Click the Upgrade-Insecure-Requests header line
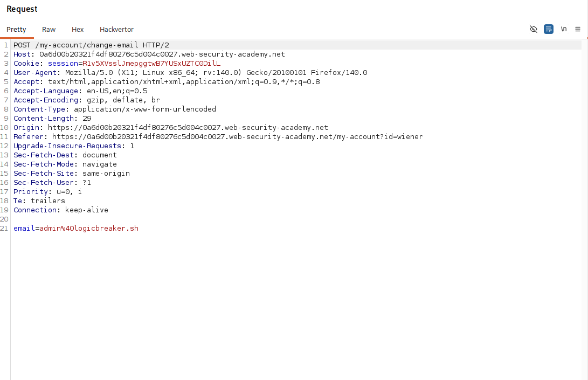588x380 pixels. point(74,146)
